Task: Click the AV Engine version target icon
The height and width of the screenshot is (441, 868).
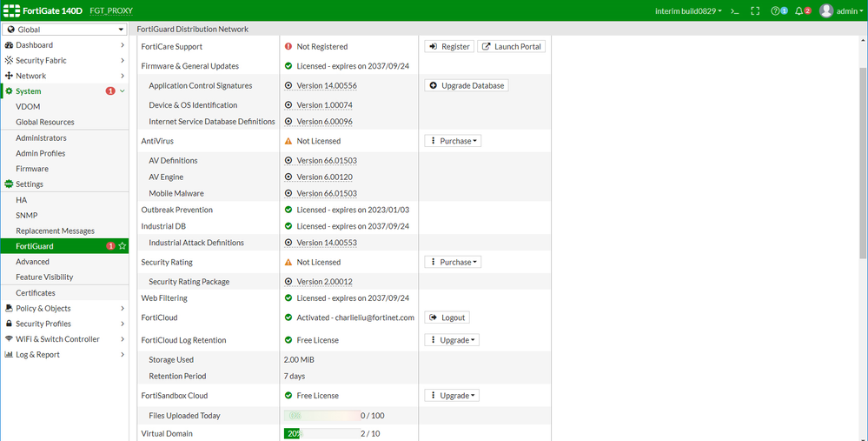Action: [x=288, y=177]
